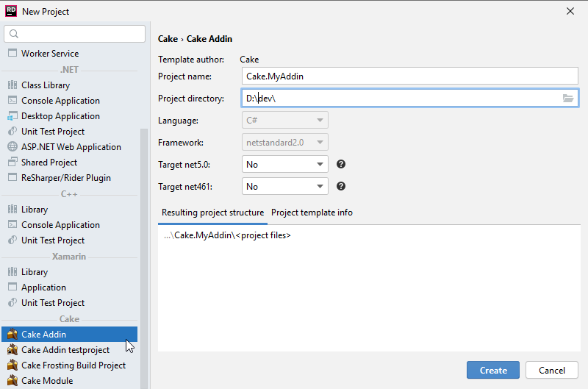Click the .NET Class Library icon
The image size is (588, 389).
pyautogui.click(x=12, y=85)
